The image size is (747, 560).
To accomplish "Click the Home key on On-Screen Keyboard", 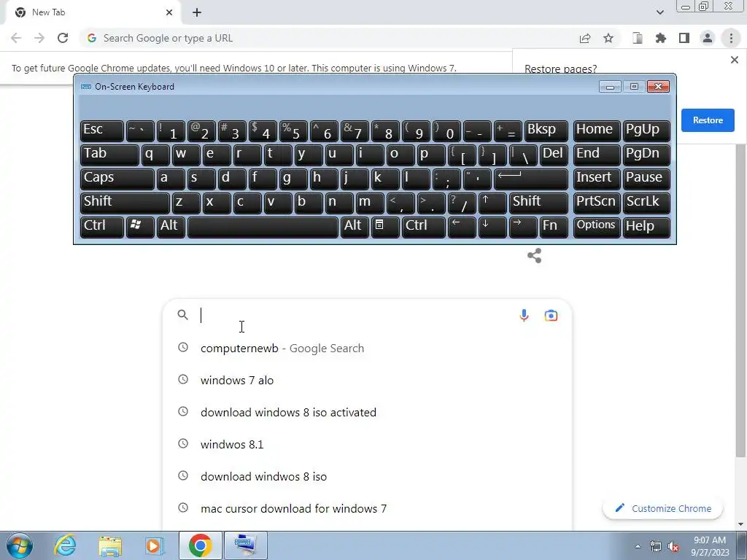I will pyautogui.click(x=597, y=131).
